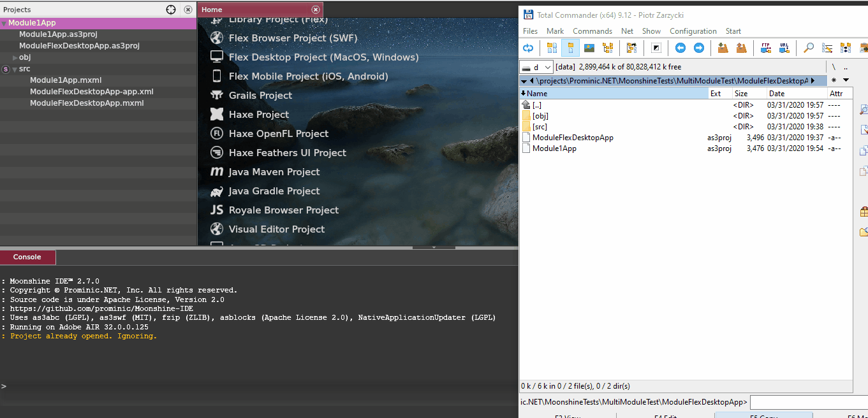Switch to the Console tab in Moonshine

[27, 257]
